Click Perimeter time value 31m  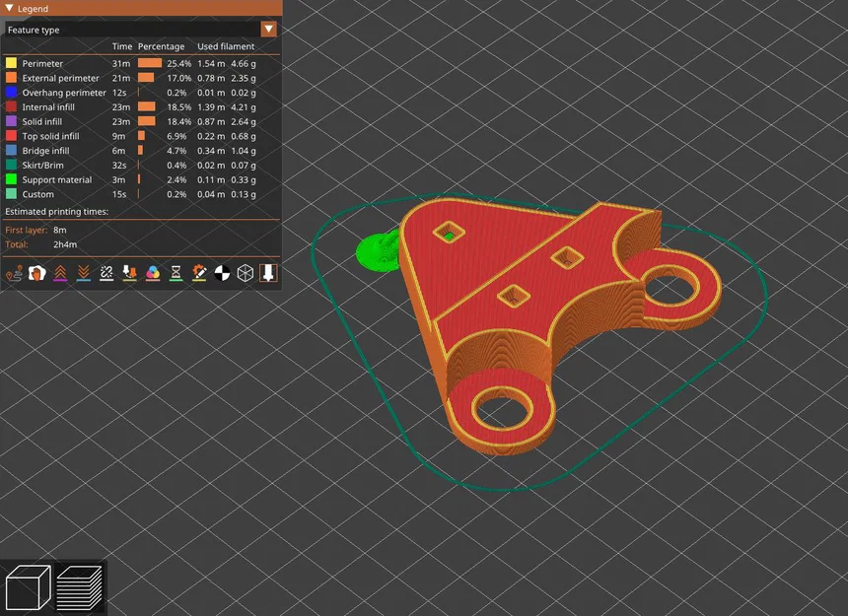(121, 63)
